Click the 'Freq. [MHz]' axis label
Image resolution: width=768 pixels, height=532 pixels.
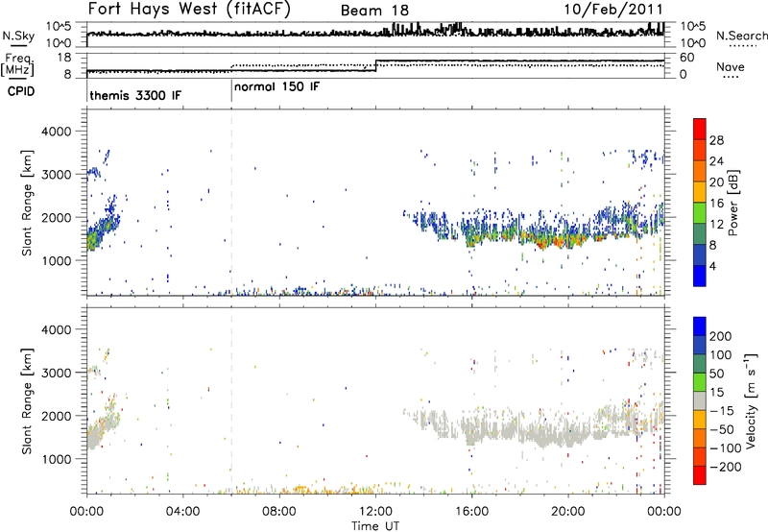point(18,64)
